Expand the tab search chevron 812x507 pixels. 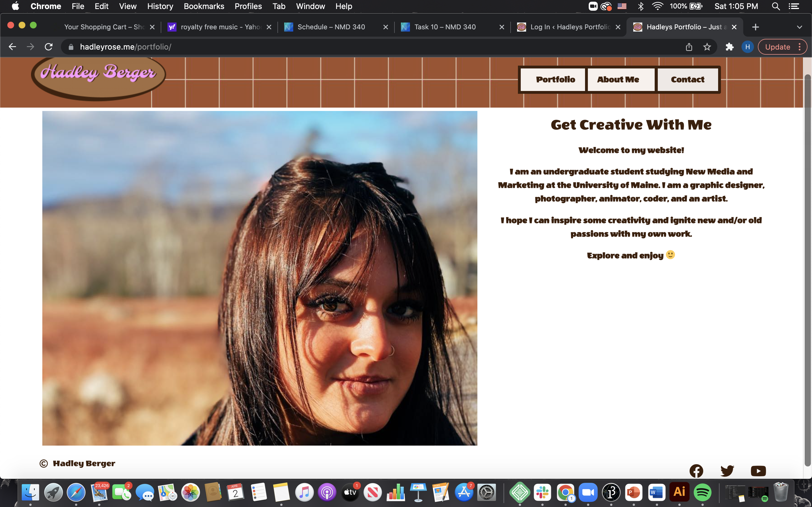click(799, 27)
